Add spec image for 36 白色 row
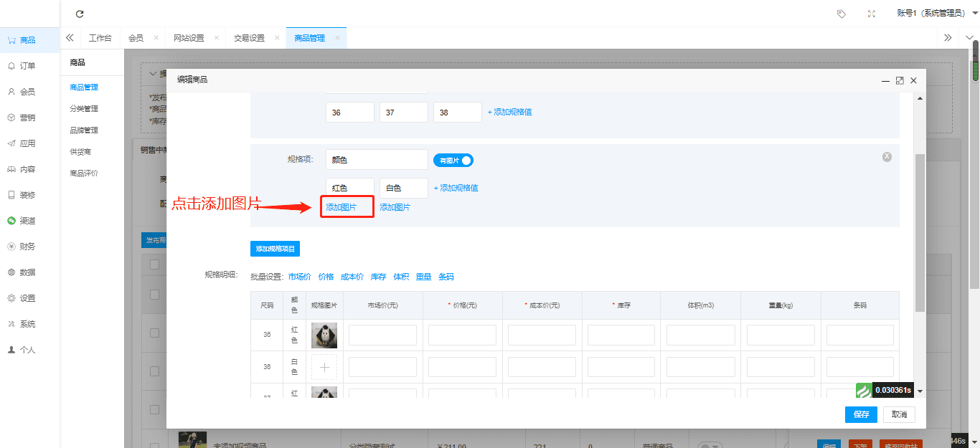 [324, 367]
